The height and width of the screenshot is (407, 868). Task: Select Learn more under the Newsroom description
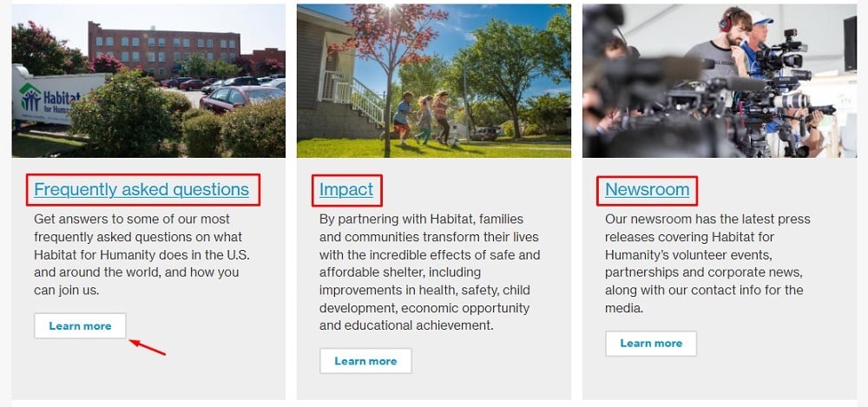click(651, 344)
